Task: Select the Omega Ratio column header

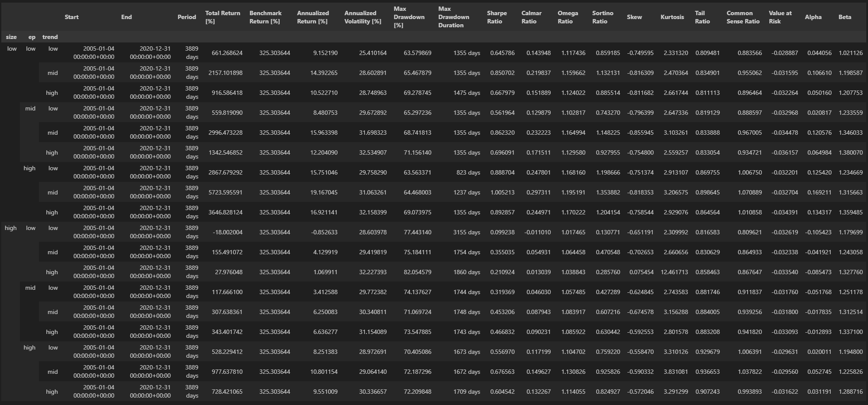Action: [568, 17]
